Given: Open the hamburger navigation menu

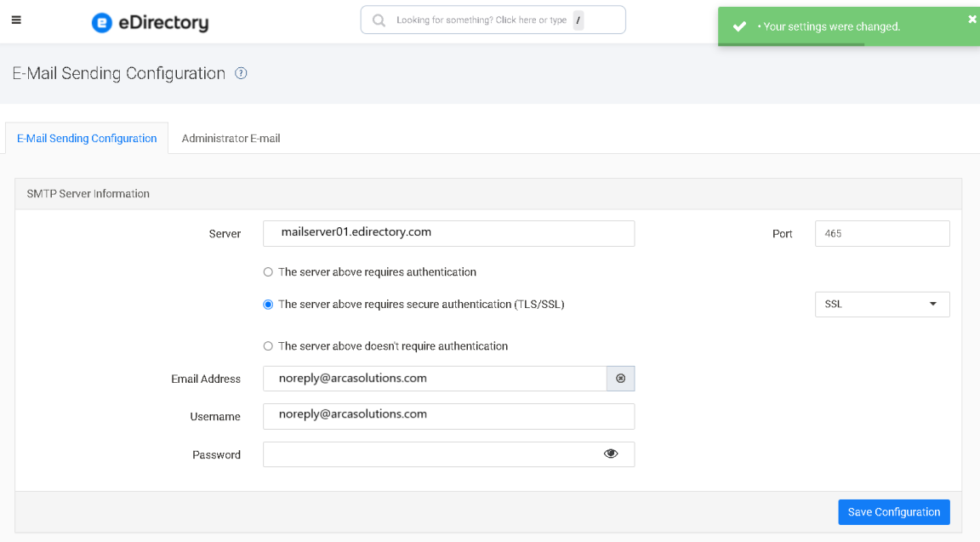Looking at the screenshot, I should pos(16,20).
